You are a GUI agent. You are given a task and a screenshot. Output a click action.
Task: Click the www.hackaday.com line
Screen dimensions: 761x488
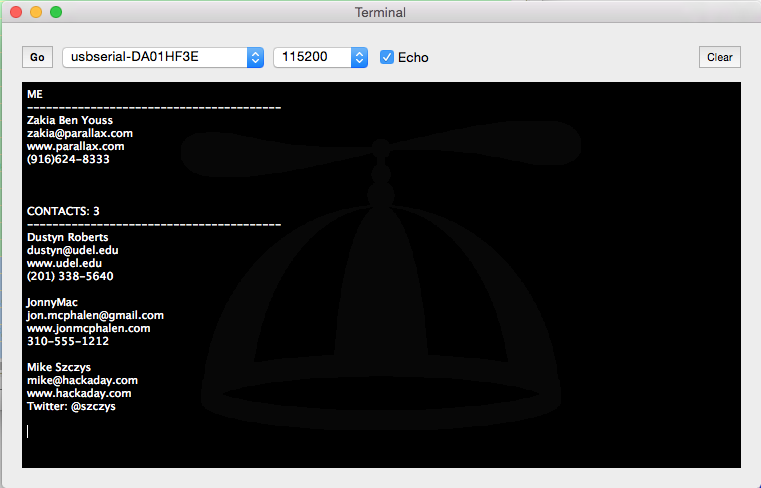[79, 393]
